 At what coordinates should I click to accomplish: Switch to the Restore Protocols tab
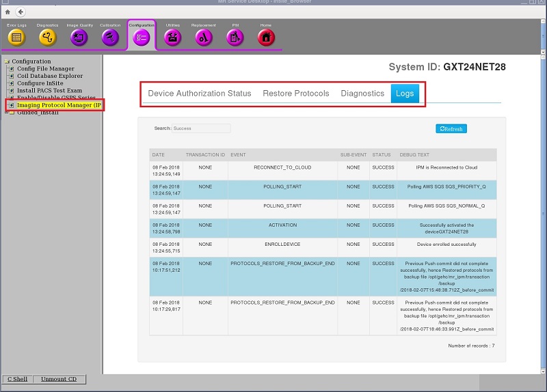(295, 94)
